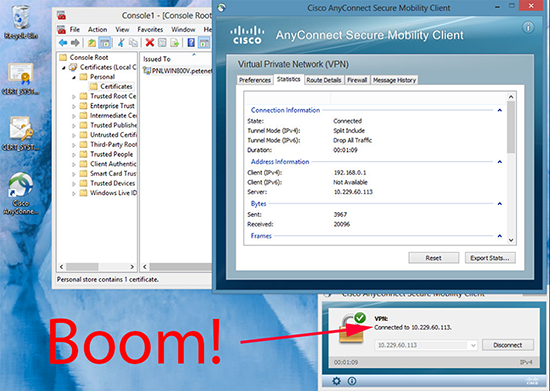
Task: Collapse the Bytes section
Action: (500, 203)
